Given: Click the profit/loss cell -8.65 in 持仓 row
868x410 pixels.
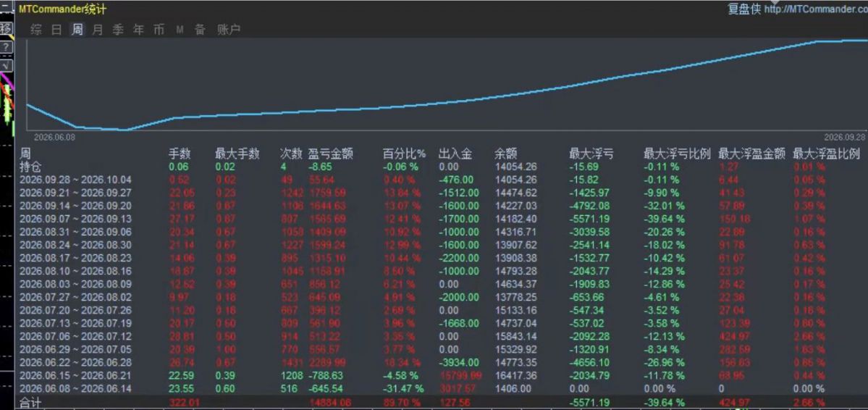Looking at the screenshot, I should pyautogui.click(x=320, y=167).
